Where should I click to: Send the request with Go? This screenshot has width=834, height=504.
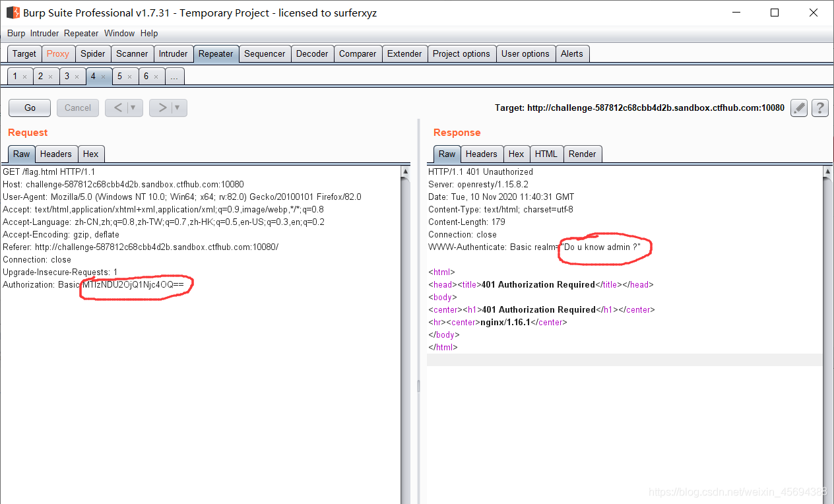click(30, 108)
